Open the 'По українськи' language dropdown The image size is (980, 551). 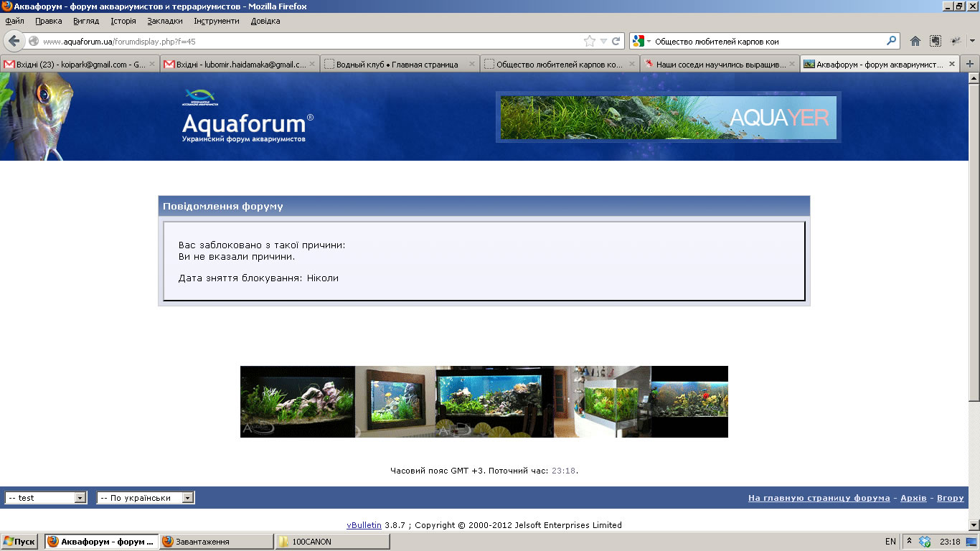187,498
